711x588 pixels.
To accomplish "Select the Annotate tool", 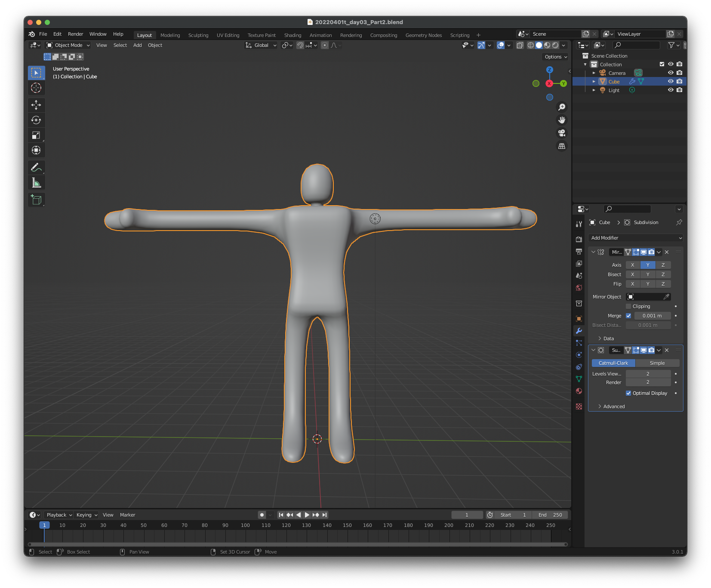I will [x=36, y=167].
